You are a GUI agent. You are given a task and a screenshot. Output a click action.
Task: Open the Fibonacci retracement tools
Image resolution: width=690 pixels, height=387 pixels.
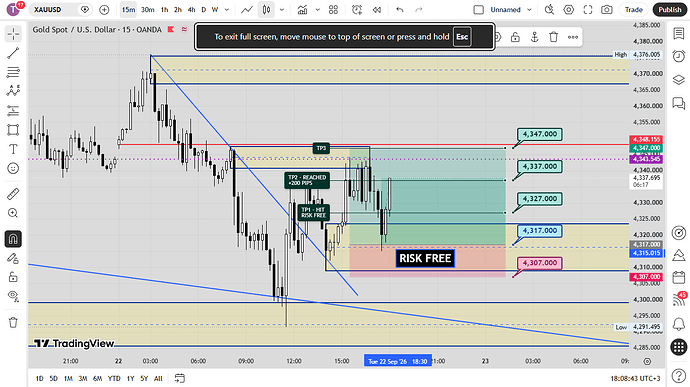click(x=13, y=72)
